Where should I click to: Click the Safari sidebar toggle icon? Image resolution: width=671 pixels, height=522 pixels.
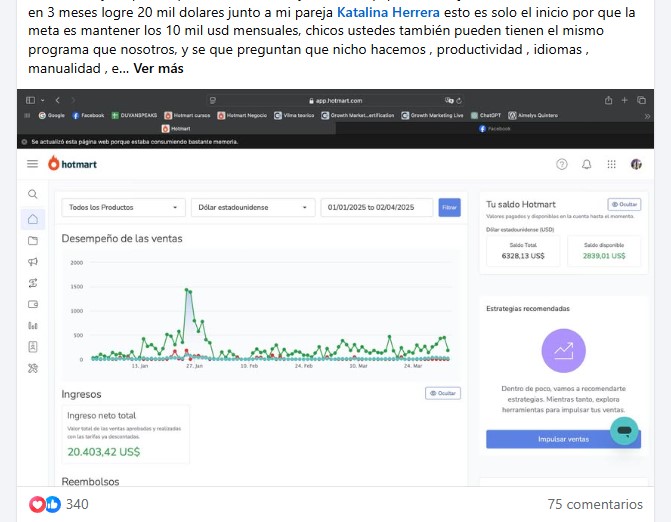click(30, 100)
